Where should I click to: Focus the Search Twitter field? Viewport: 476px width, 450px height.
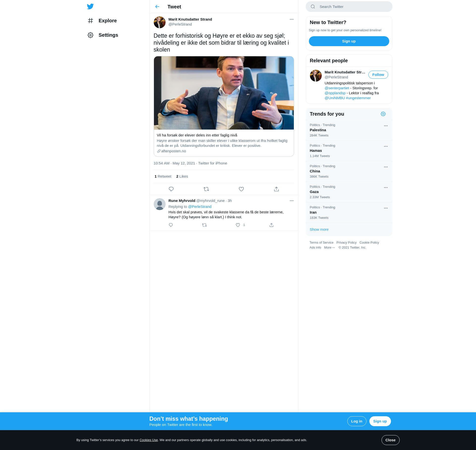[x=349, y=7]
